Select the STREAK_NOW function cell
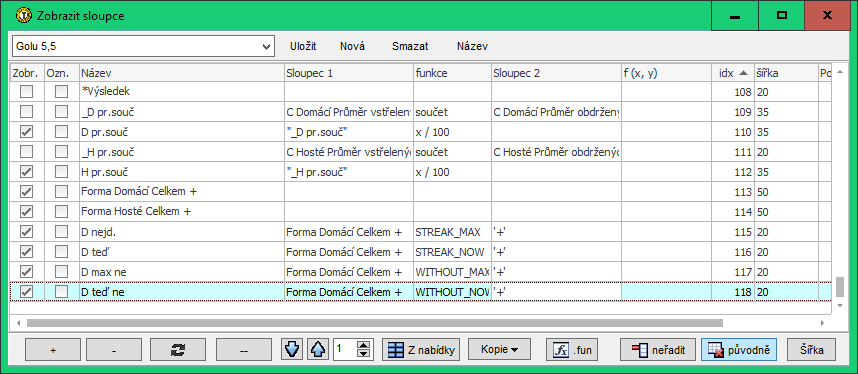The height and width of the screenshot is (374, 858). (452, 252)
